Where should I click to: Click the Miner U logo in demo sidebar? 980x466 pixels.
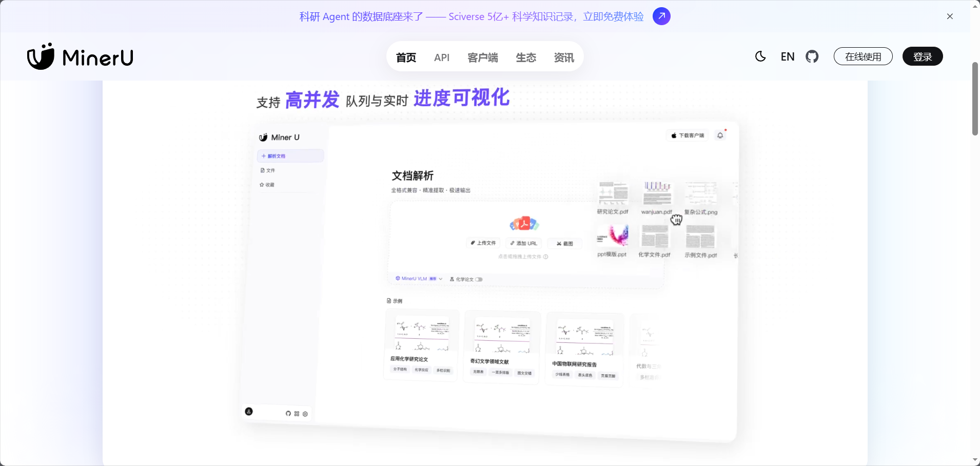(x=280, y=138)
